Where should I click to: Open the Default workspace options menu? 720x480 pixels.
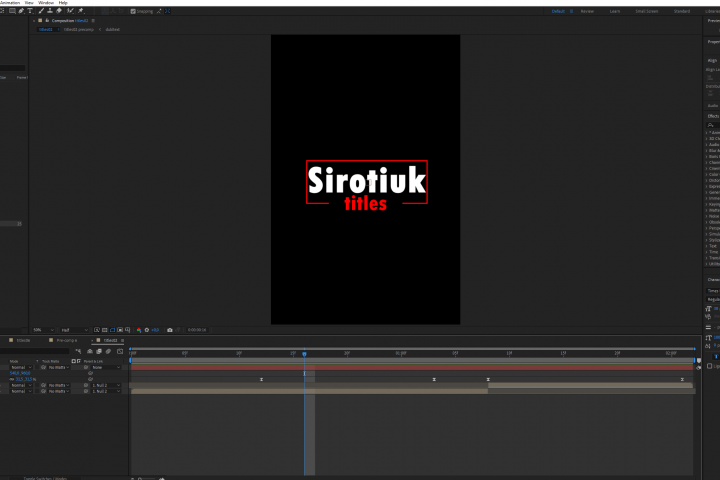pos(572,11)
